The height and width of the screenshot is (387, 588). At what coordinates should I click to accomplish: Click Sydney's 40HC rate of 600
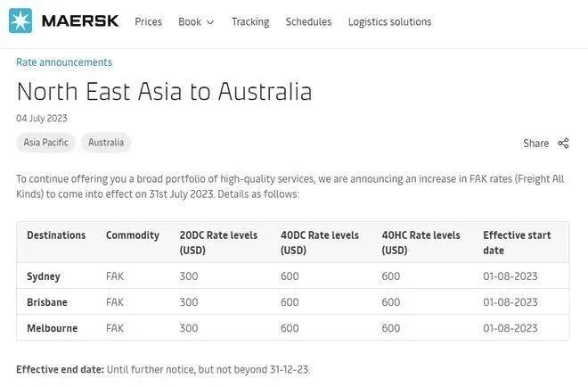click(x=391, y=276)
